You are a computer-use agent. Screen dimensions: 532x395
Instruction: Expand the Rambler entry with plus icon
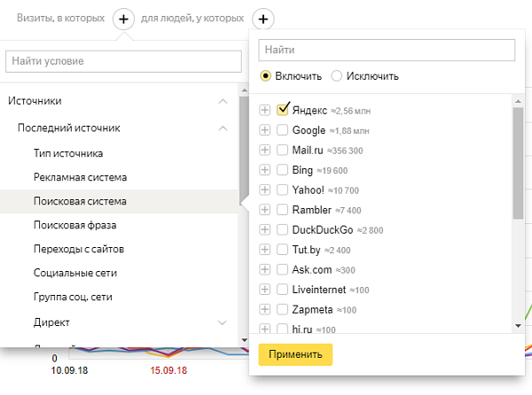pos(264,210)
